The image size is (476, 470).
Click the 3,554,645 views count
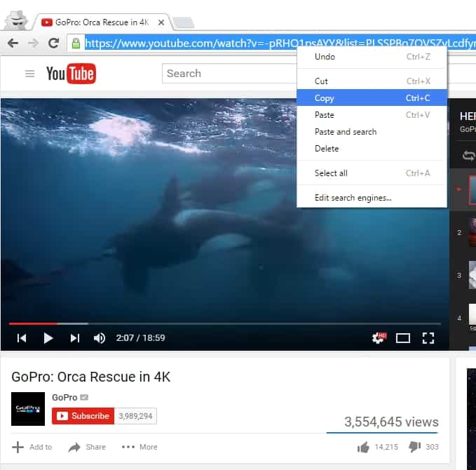391,422
